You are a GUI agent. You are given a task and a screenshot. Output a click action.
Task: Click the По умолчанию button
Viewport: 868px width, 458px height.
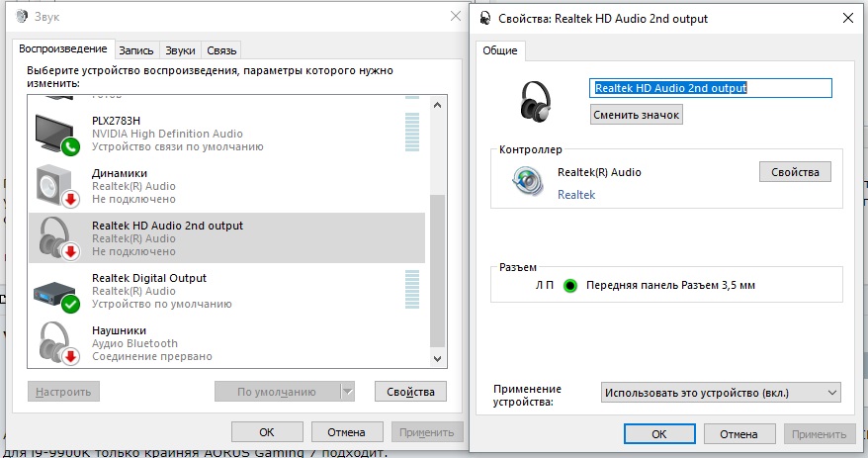(277, 392)
